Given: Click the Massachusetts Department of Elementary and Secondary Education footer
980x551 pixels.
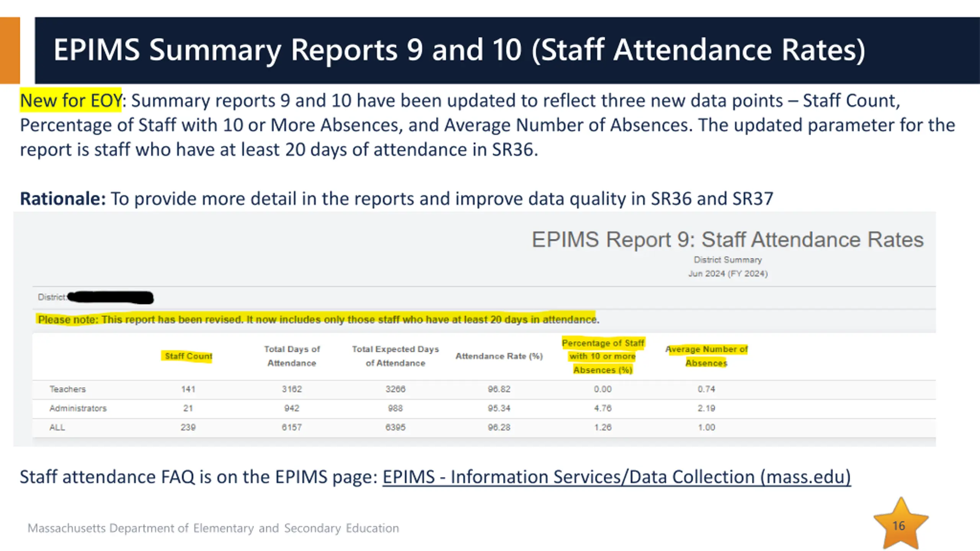Looking at the screenshot, I should click(x=213, y=528).
